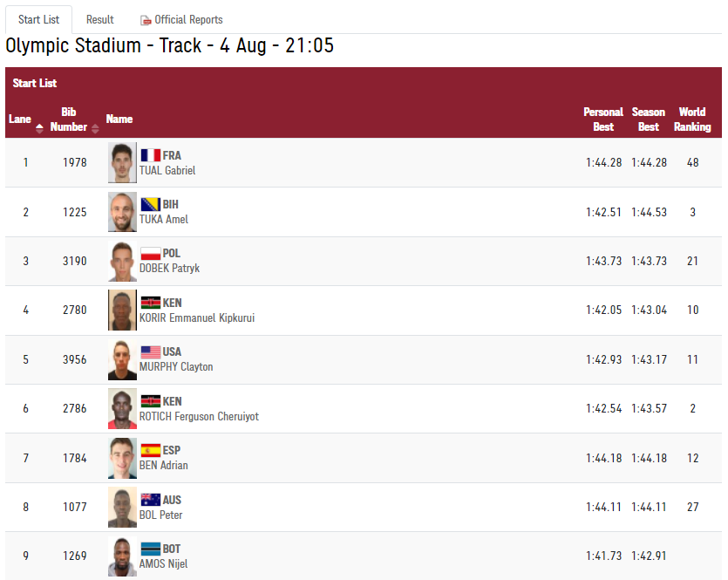The width and height of the screenshot is (728, 580).
Task: Open the Official Reports tab
Action: tap(181, 19)
